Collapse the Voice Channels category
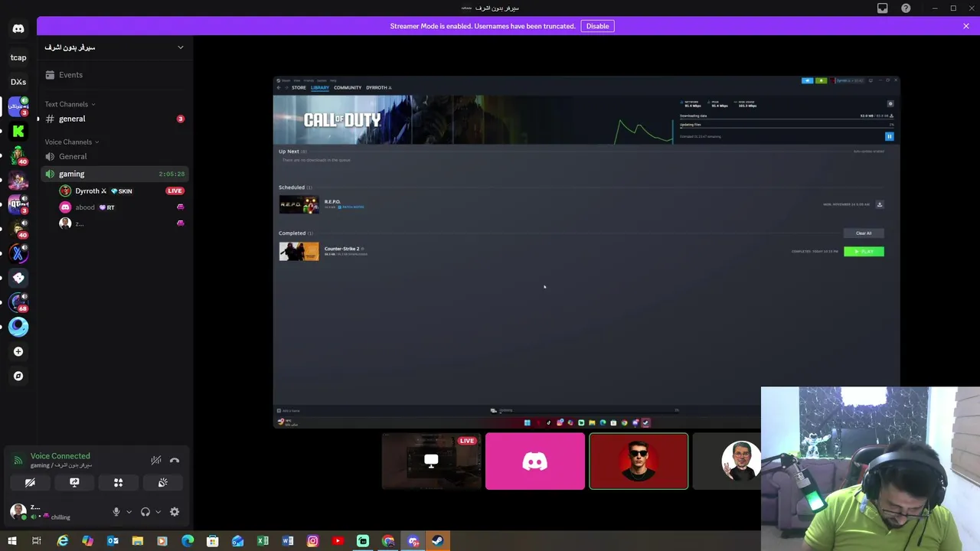This screenshot has width=980, height=551. (71, 142)
